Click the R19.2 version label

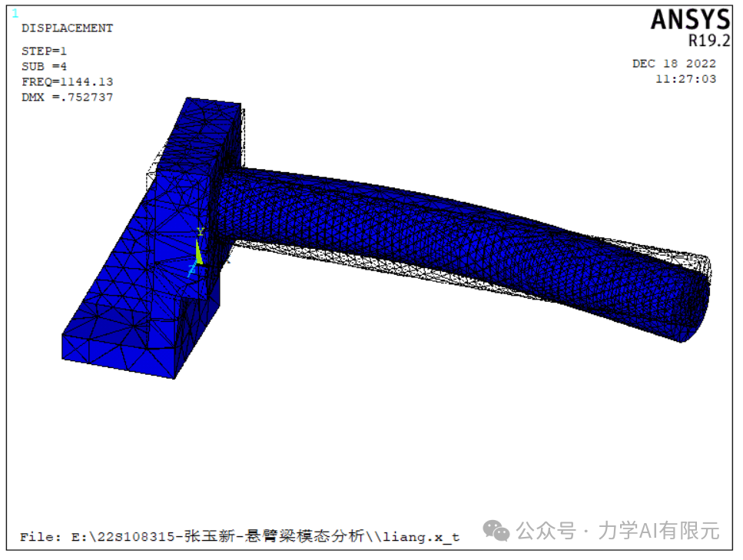click(709, 41)
